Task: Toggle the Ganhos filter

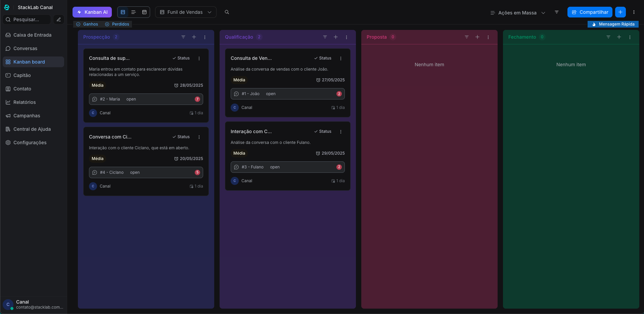Action: pos(87,24)
